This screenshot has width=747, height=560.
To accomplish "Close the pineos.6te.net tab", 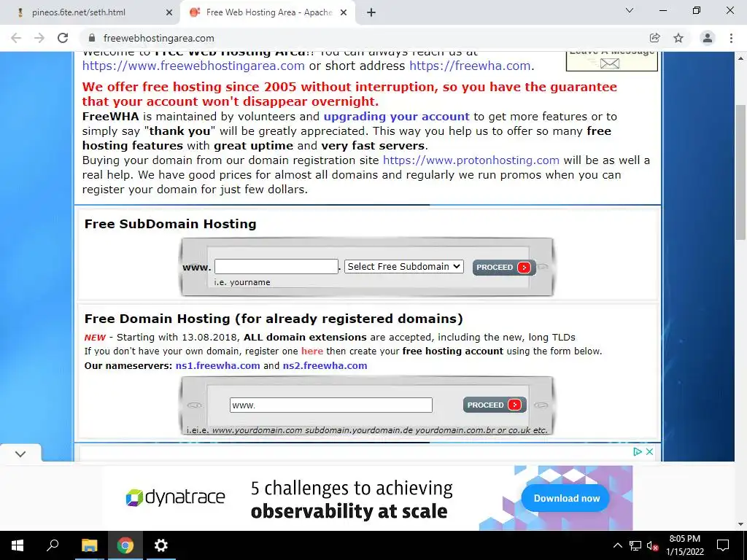I will 169,13.
